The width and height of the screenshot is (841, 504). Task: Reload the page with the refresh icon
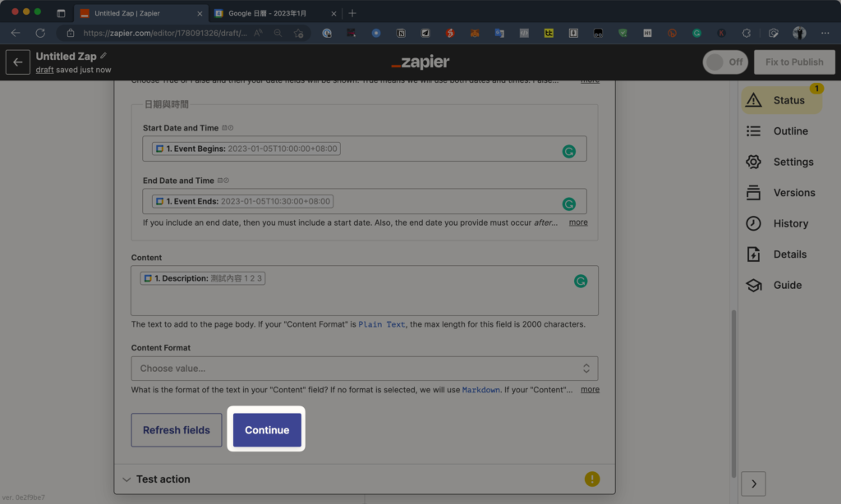click(40, 33)
